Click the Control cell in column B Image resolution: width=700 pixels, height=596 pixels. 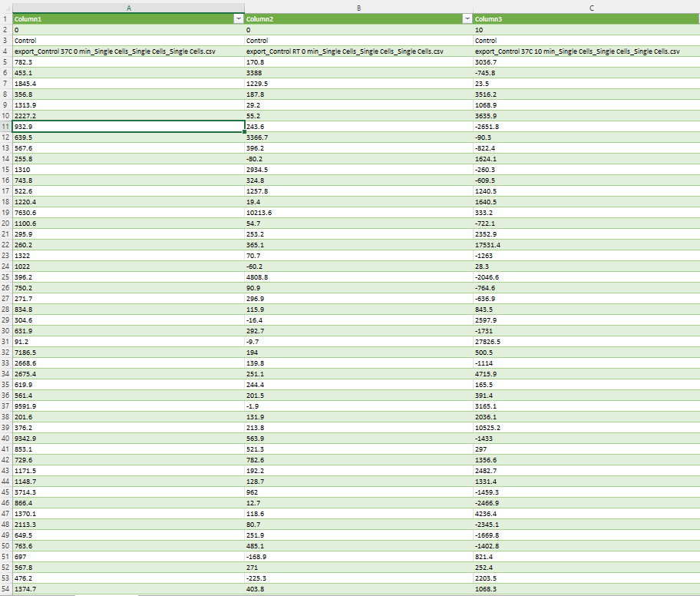click(358, 41)
